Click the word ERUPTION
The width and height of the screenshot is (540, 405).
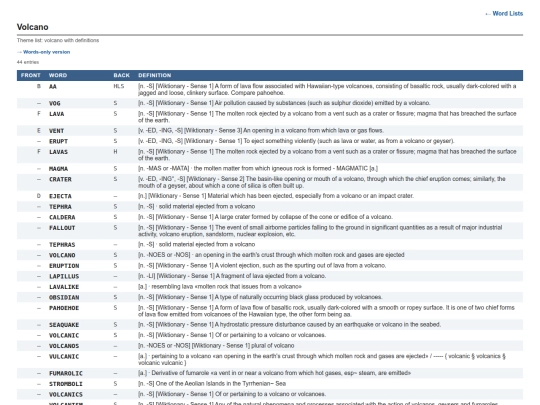pos(64,266)
